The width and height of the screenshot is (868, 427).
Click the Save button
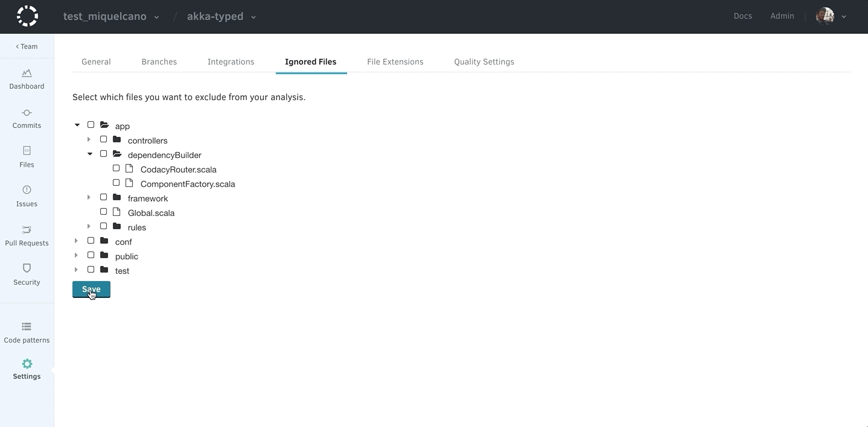pos(91,289)
